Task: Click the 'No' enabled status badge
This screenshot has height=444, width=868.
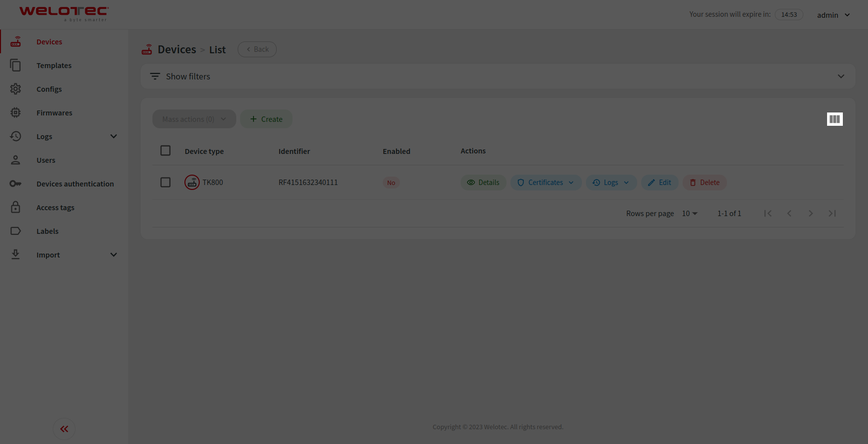Action: coord(391,183)
